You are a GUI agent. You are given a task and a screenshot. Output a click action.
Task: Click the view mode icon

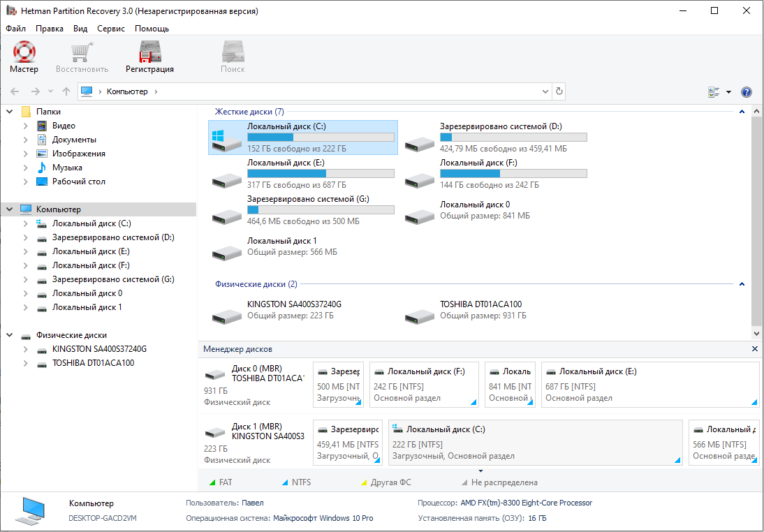pyautogui.click(x=714, y=91)
